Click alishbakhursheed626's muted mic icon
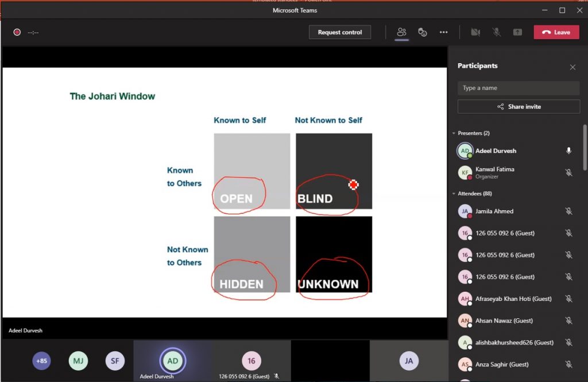Image resolution: width=588 pixels, height=382 pixels. [x=568, y=342]
